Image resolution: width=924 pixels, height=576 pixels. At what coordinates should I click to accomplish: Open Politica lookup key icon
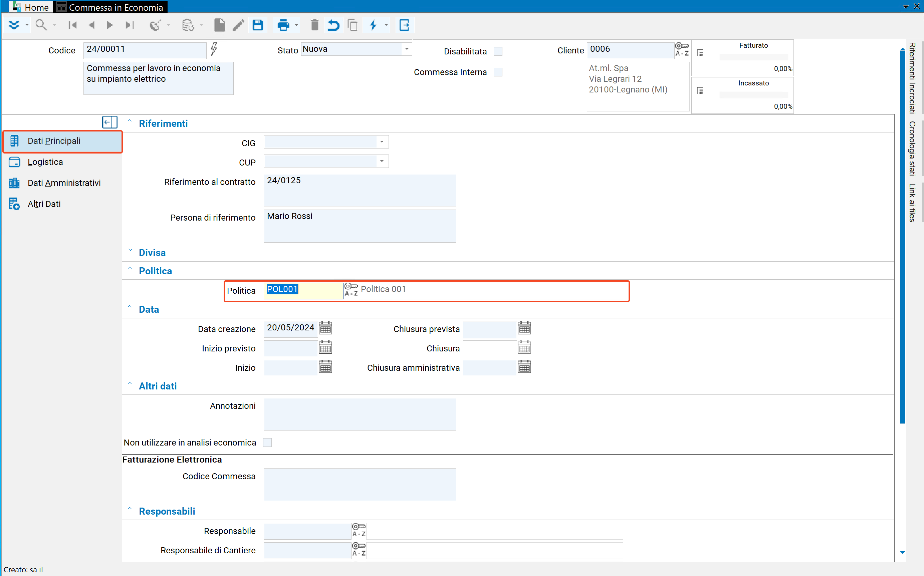(x=351, y=290)
